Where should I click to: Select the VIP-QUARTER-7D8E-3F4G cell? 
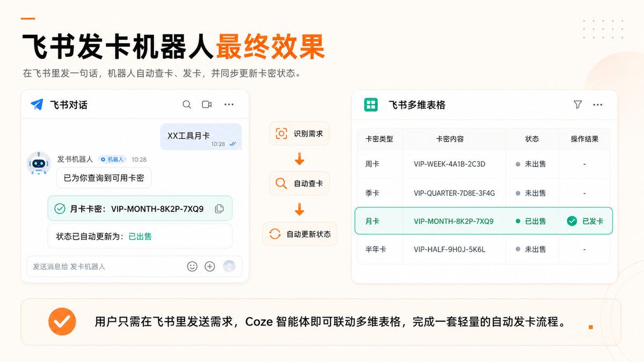tap(455, 193)
